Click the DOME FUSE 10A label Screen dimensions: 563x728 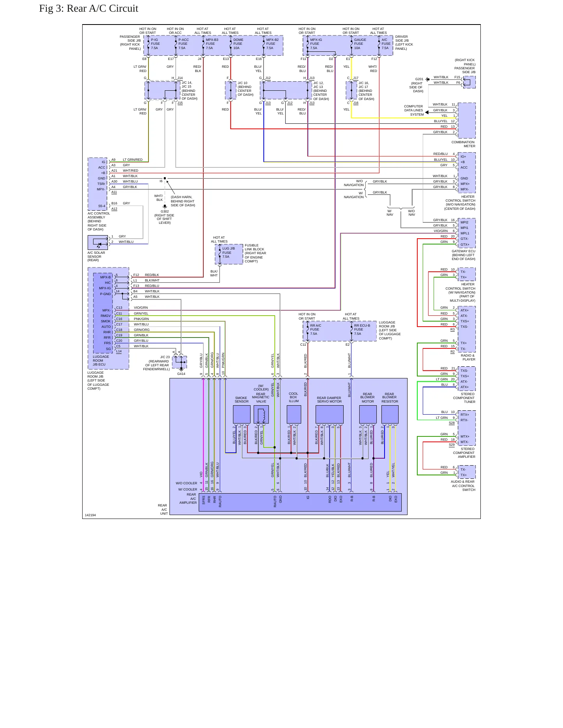click(238, 44)
